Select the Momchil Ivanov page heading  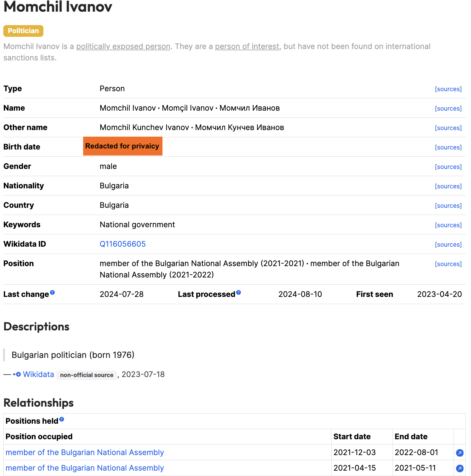(x=58, y=7)
